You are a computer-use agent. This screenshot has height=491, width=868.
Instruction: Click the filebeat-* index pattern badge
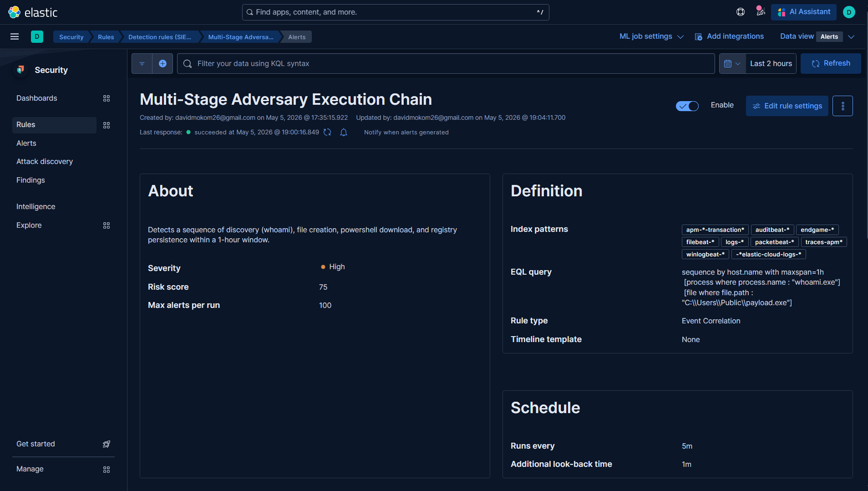(700, 242)
